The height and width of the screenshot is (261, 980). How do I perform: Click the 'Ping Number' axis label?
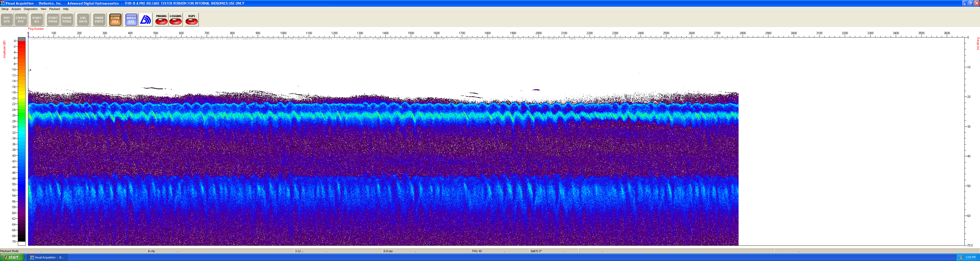(36, 29)
